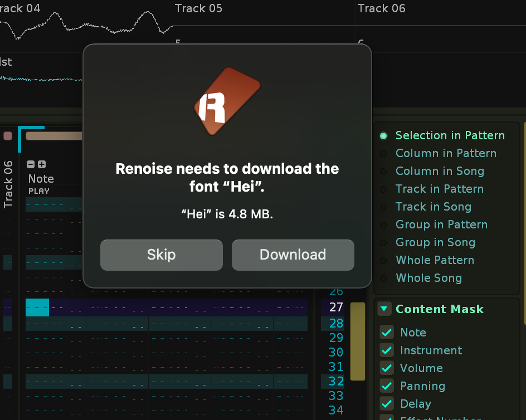
Task: Click the tan Track 06 color bar
Action: click(x=54, y=136)
